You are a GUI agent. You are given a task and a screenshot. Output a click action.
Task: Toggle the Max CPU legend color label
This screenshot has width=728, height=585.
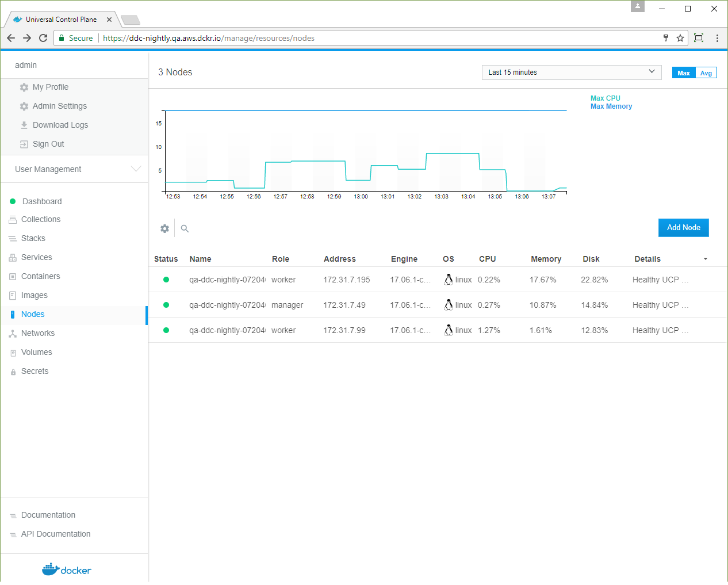point(606,98)
